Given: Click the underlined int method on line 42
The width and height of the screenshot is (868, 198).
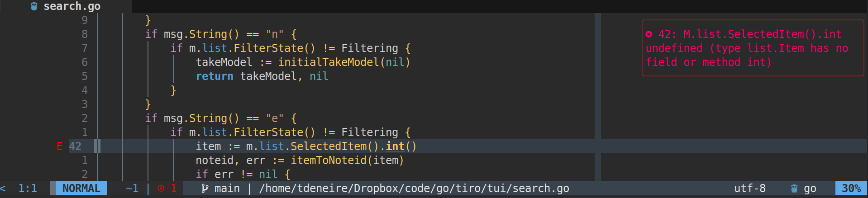Looking at the screenshot, I should coord(395,146).
